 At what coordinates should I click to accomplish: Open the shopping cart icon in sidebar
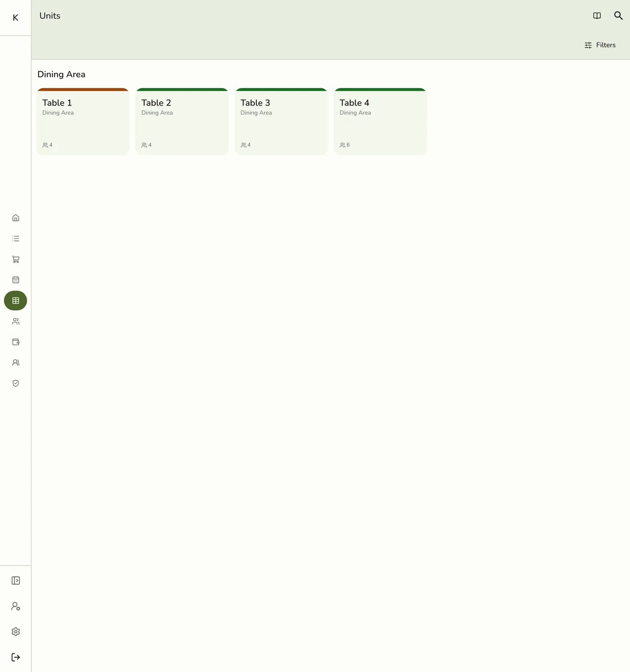click(16, 259)
